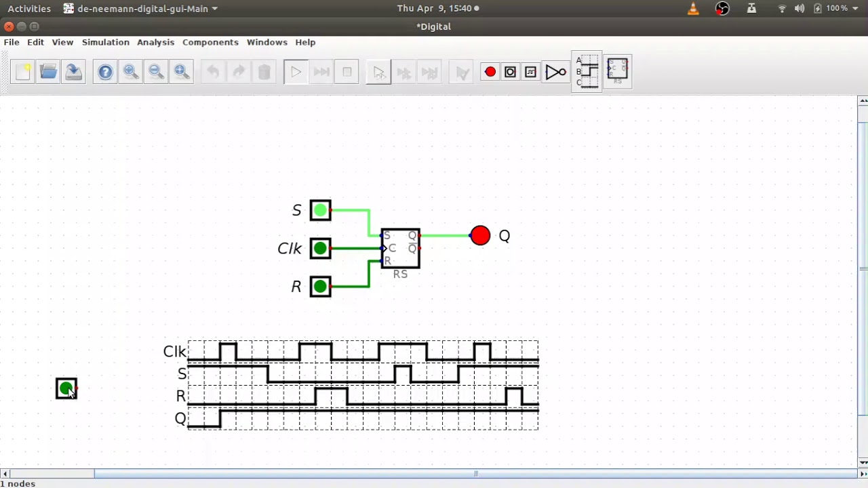Save the current circuit
The height and width of the screenshot is (488, 868).
[x=73, y=72]
